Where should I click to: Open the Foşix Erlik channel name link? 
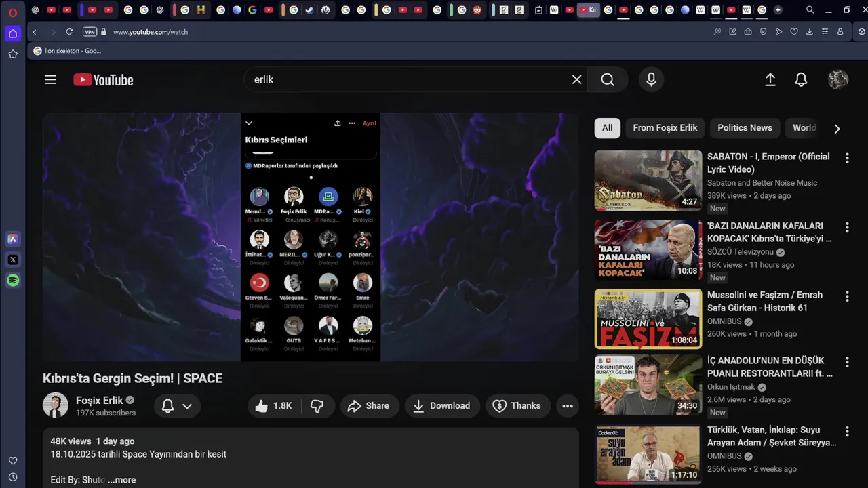pos(99,400)
